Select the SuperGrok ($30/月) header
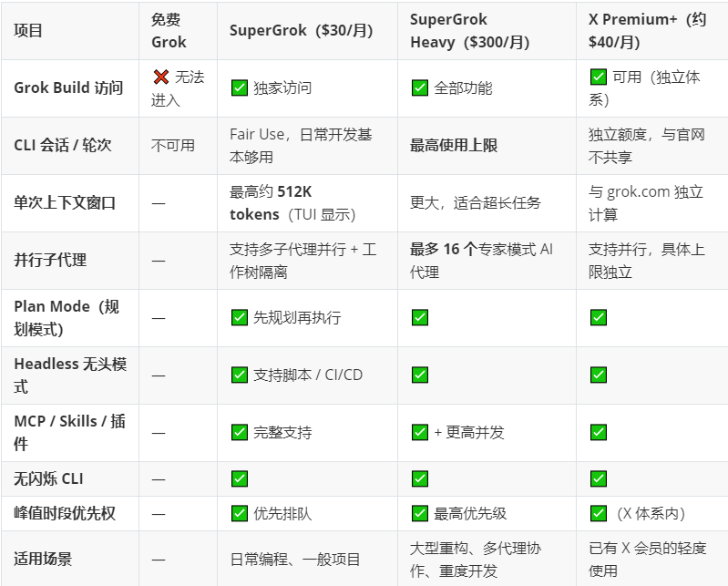The width and height of the screenshot is (728, 586). click(x=307, y=31)
